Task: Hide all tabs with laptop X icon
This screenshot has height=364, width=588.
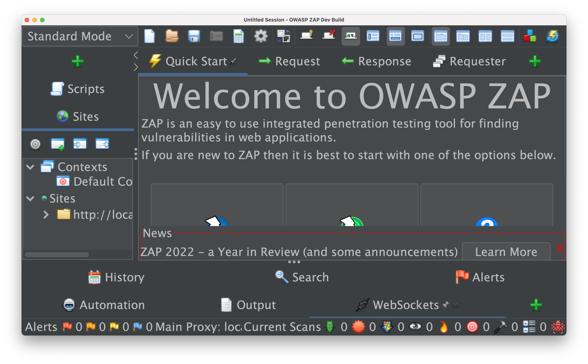Action: (329, 36)
